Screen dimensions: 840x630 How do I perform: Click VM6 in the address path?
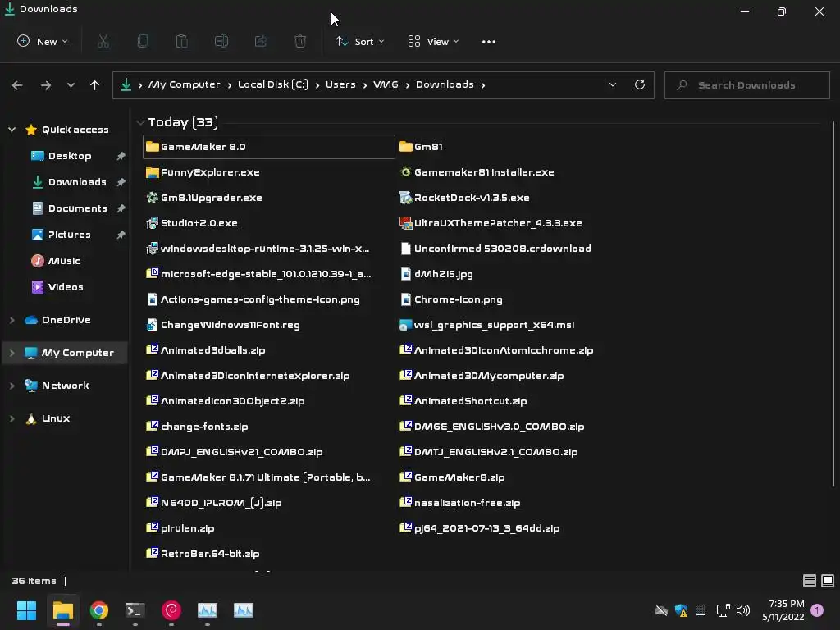tap(386, 84)
